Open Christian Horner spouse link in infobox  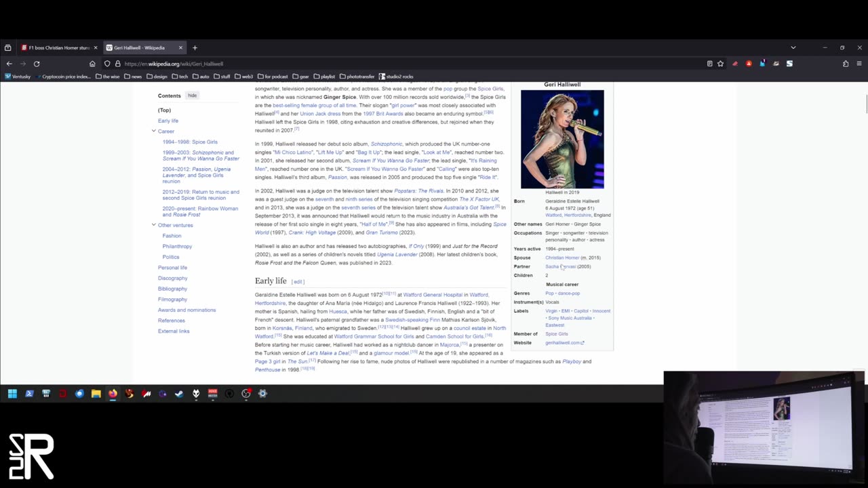[x=562, y=258]
